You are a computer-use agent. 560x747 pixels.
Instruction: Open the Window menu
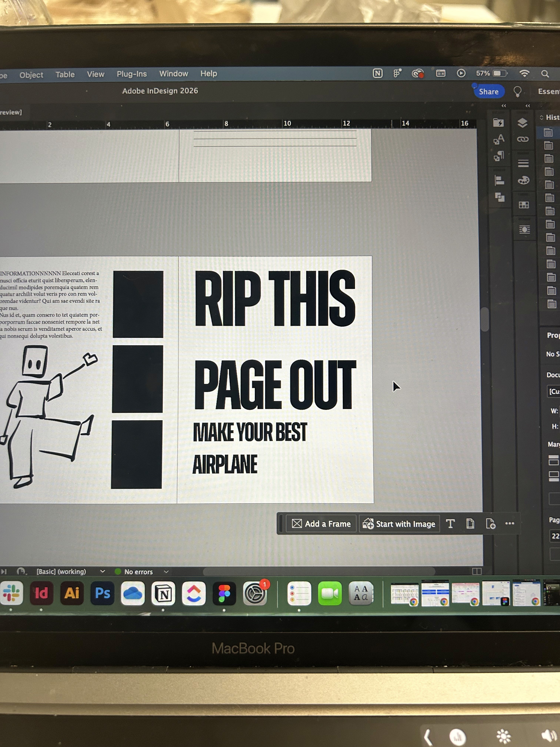point(174,74)
